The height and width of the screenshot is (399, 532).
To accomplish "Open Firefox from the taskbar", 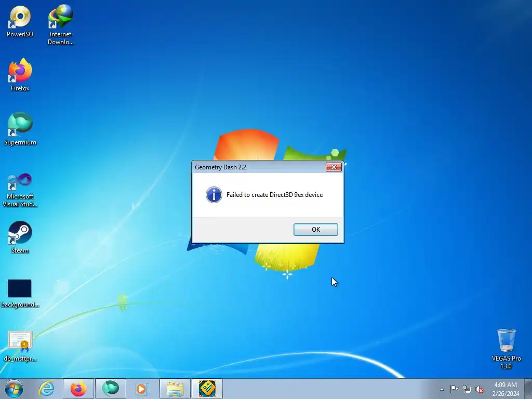I will tap(78, 389).
